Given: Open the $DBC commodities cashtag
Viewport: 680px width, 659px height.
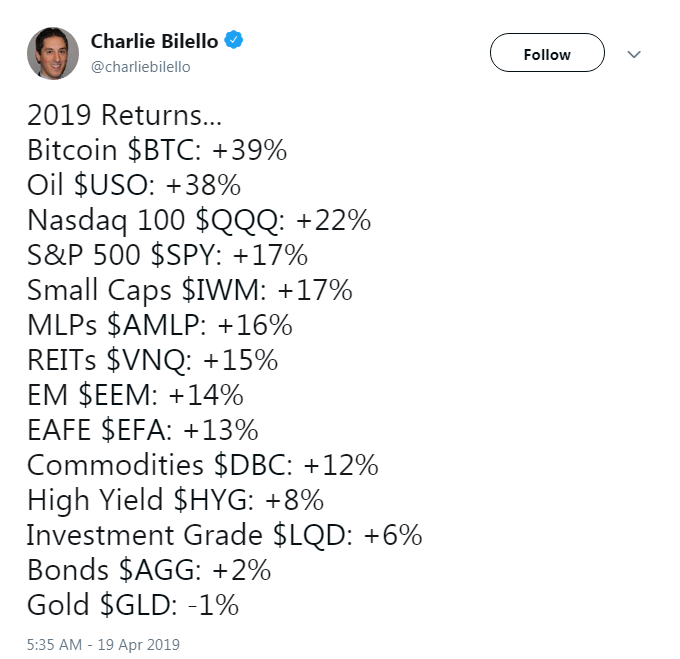Looking at the screenshot, I should 246,465.
